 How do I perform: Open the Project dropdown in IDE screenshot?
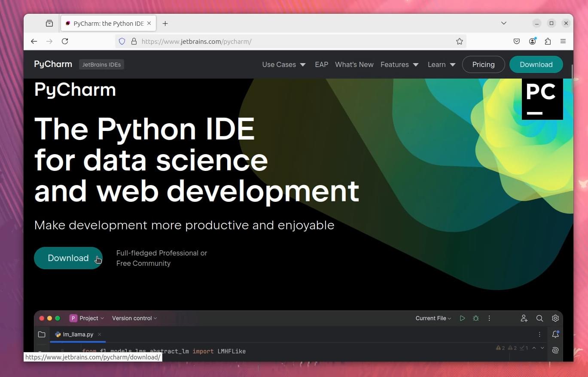(x=87, y=318)
